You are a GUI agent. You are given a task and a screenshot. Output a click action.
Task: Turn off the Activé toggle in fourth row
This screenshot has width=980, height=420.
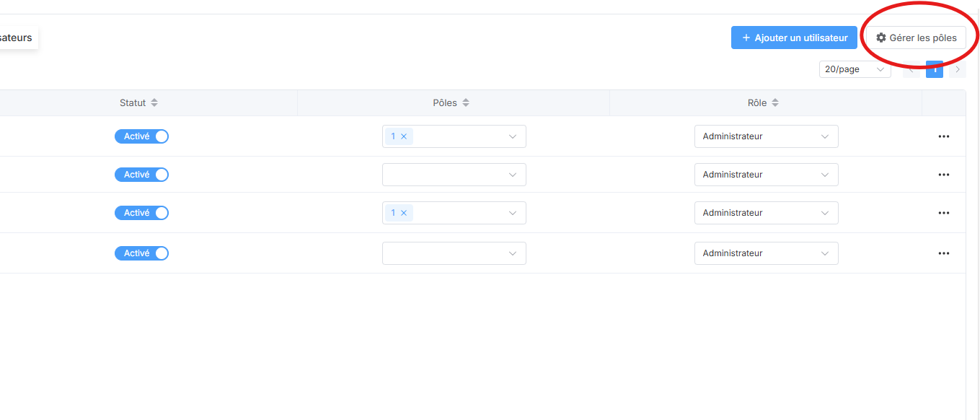click(x=141, y=253)
